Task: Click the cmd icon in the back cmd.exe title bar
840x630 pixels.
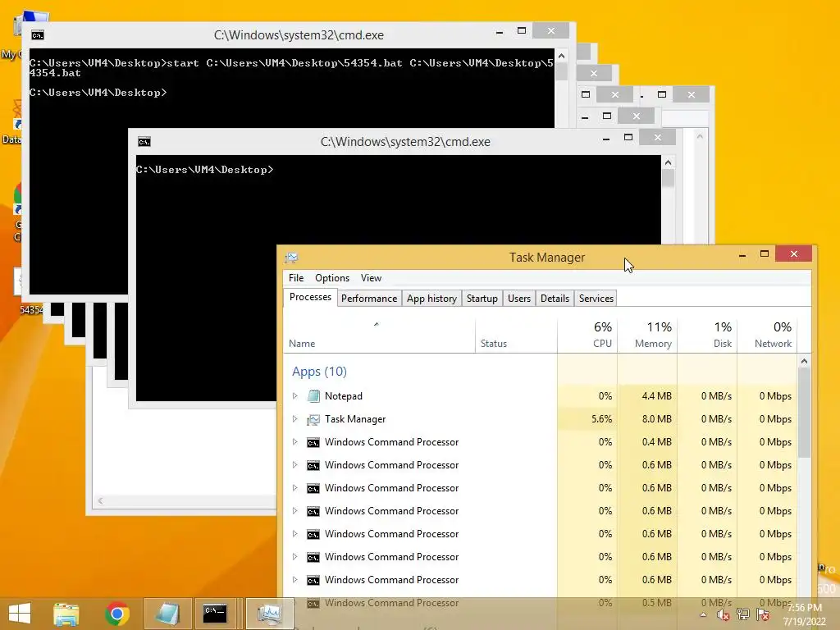Action: 38,35
